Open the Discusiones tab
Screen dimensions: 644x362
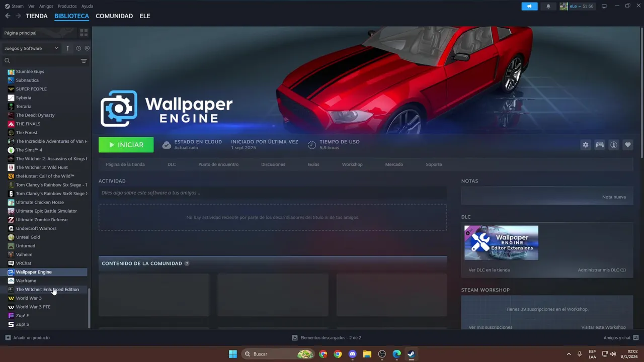pyautogui.click(x=273, y=164)
